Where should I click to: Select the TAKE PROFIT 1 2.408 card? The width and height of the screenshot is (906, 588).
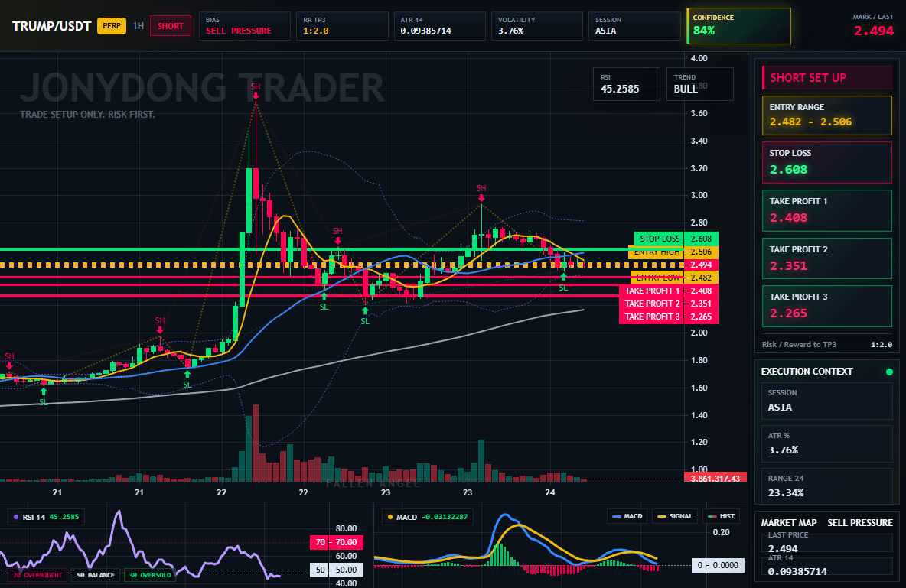(x=827, y=210)
